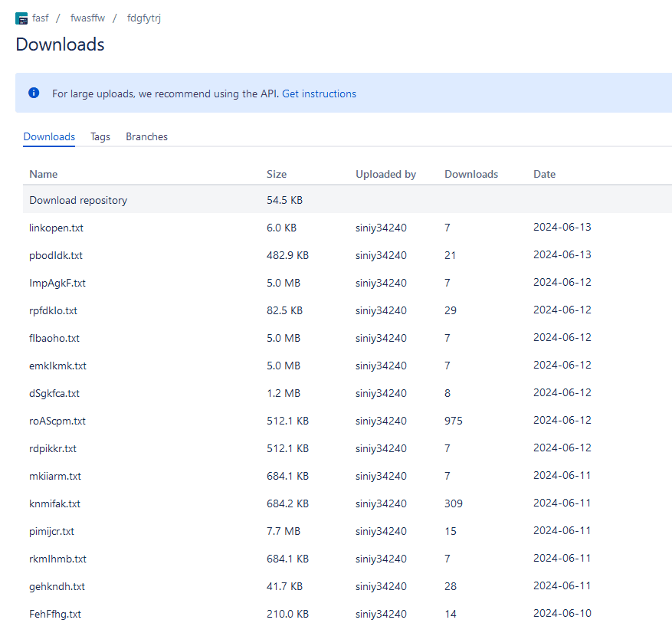Download the file gehkndh.txt
This screenshot has width=672, height=623.
[x=57, y=586]
